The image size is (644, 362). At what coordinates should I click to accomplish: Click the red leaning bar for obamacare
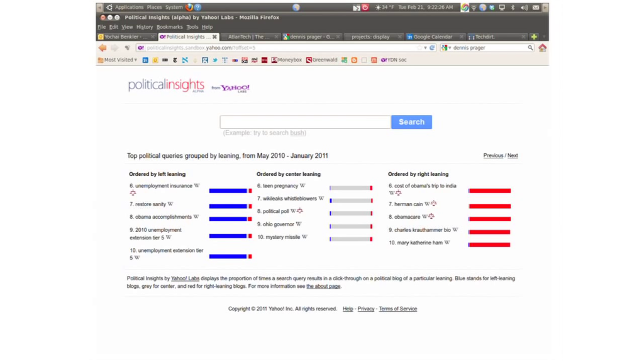(489, 219)
